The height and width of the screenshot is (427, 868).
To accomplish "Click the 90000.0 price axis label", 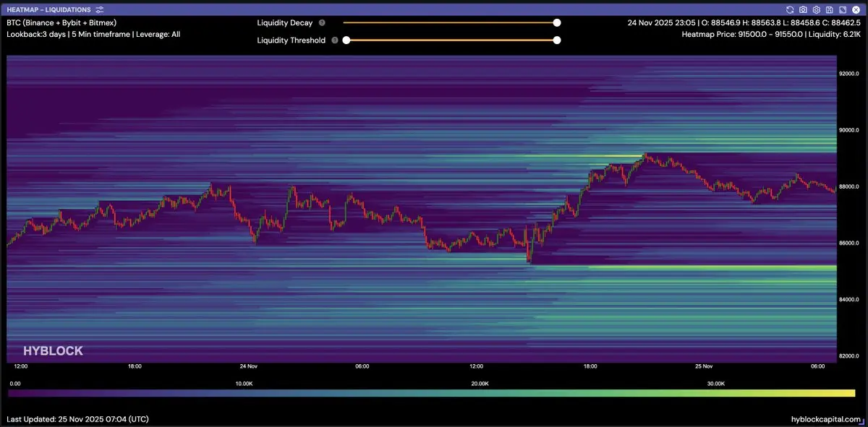I will (848, 130).
